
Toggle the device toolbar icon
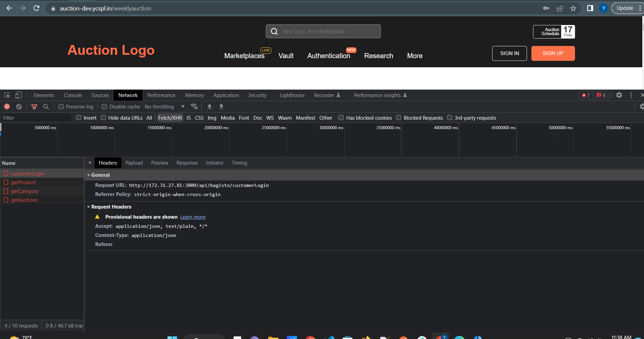click(x=18, y=95)
